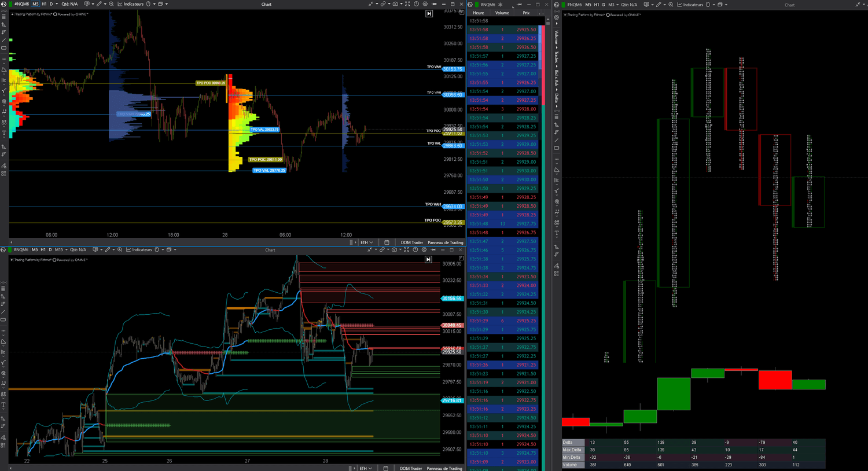Click zoom magnifier in bottom-left chart toolbar
The height and width of the screenshot is (471, 868).
click(x=120, y=250)
